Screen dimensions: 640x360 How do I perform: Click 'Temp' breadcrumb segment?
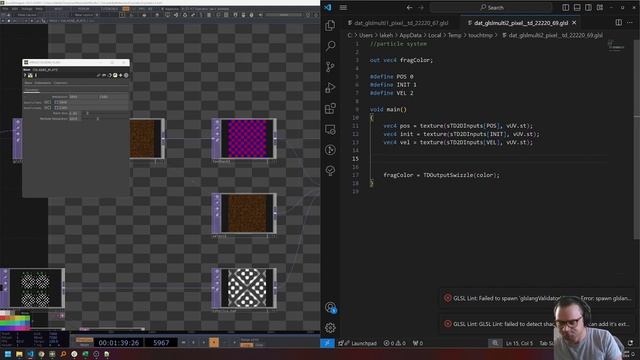pos(455,36)
